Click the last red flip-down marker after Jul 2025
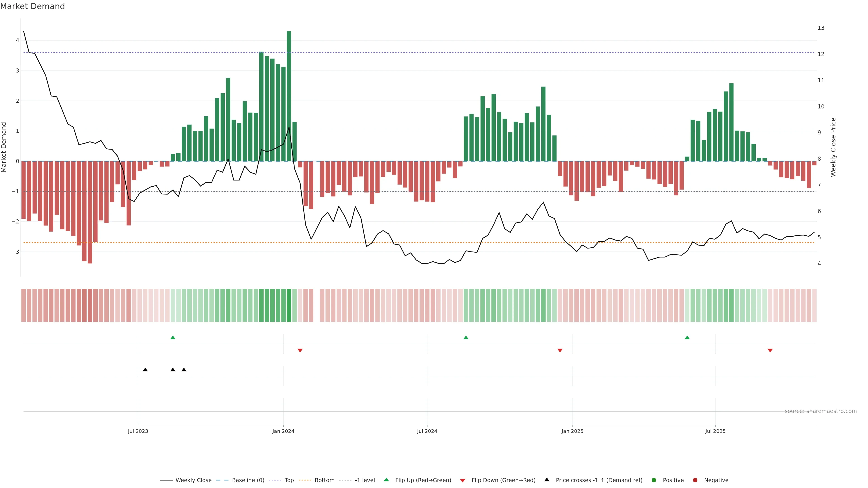Viewport: 868px width, 488px height. click(x=770, y=351)
